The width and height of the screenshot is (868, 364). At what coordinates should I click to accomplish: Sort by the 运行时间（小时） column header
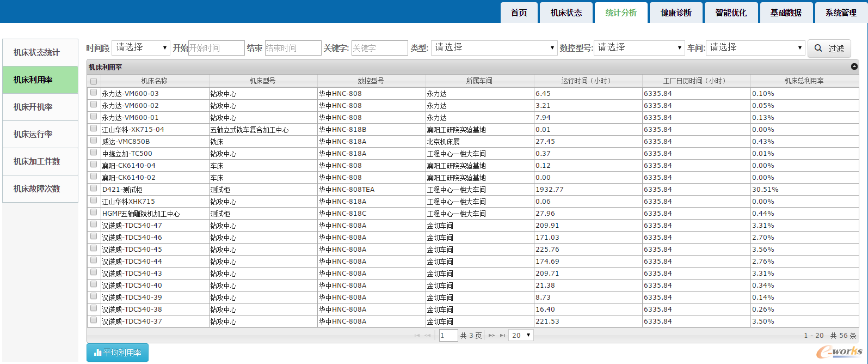click(588, 81)
